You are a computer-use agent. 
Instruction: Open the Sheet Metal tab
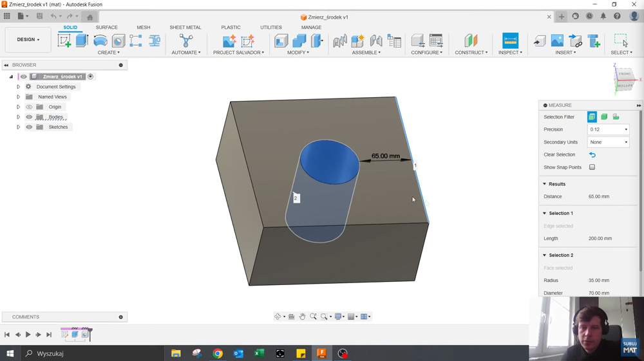(185, 28)
